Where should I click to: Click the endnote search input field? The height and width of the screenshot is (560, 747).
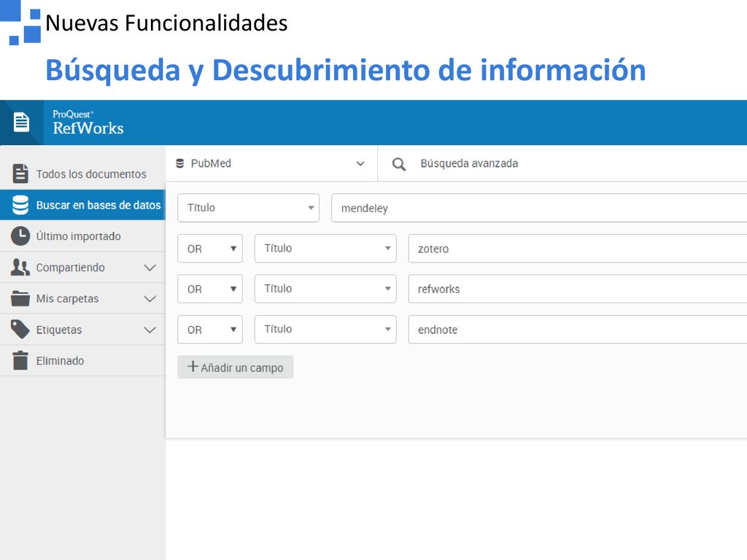coord(578,330)
